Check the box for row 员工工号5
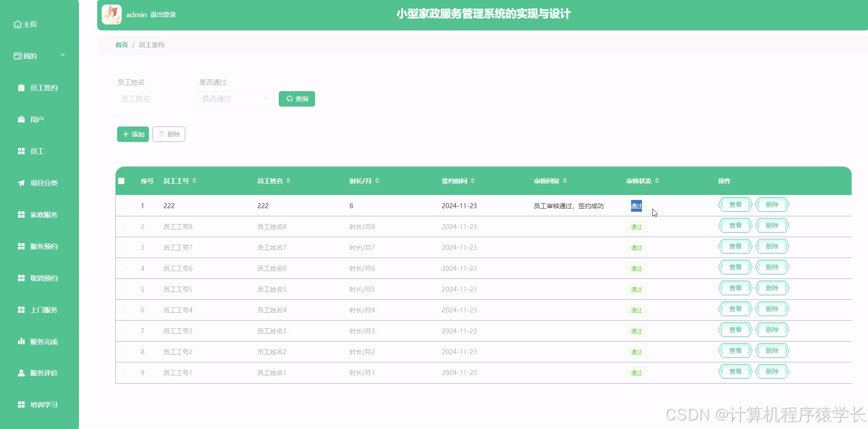The image size is (868, 429). [x=121, y=289]
